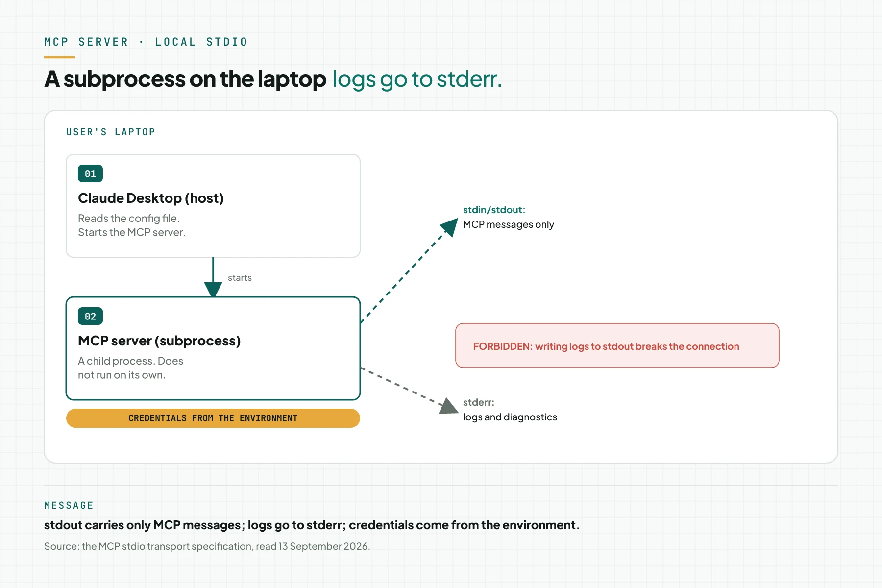Click the MCP SERVER · LOCAL STDIO header
The height and width of the screenshot is (588, 882).
tap(146, 42)
